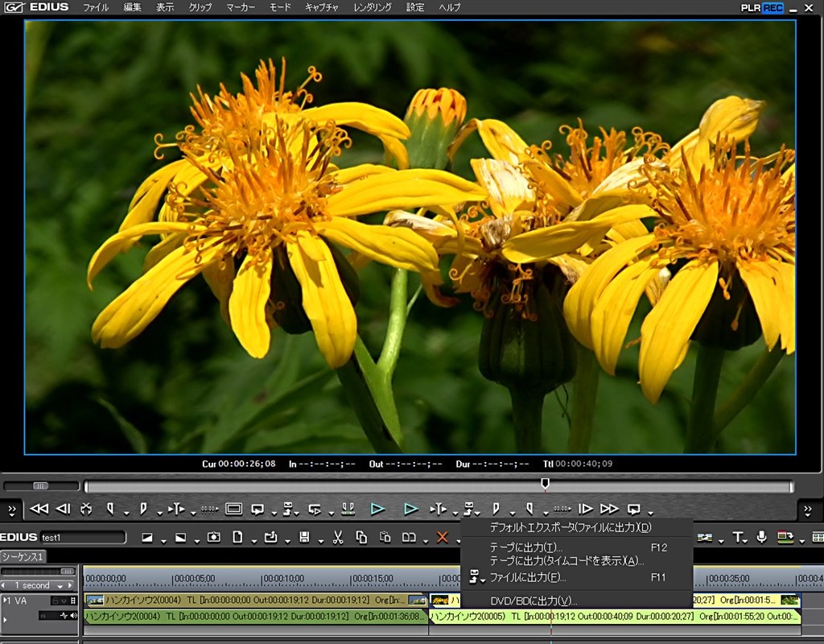The width and height of the screenshot is (824, 644).
Task: Open the dropdown arrow beside the save icon
Action: [320, 540]
